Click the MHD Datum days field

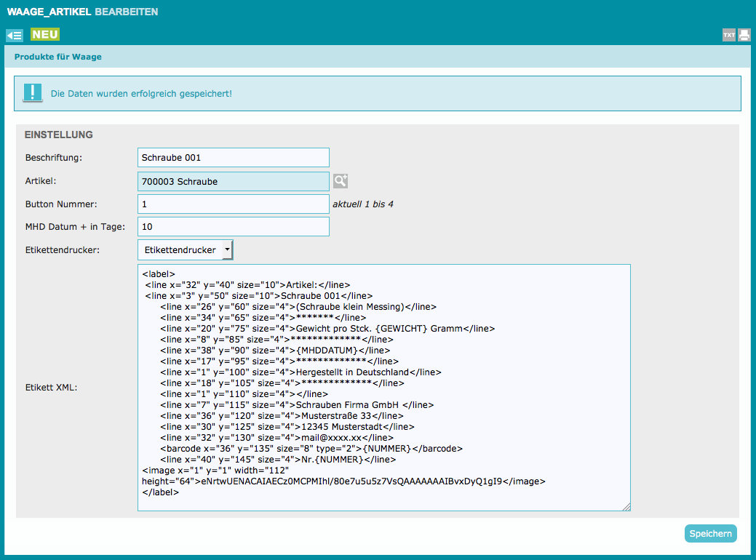point(234,226)
